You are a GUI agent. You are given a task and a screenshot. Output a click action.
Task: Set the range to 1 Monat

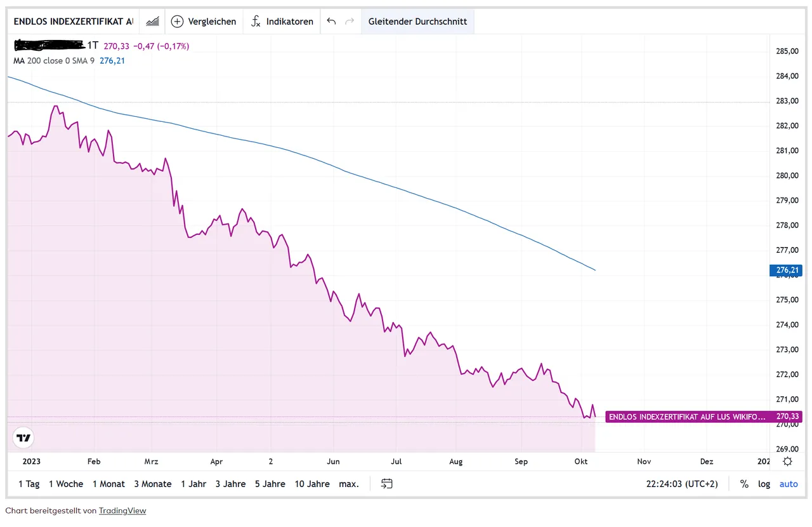point(108,484)
